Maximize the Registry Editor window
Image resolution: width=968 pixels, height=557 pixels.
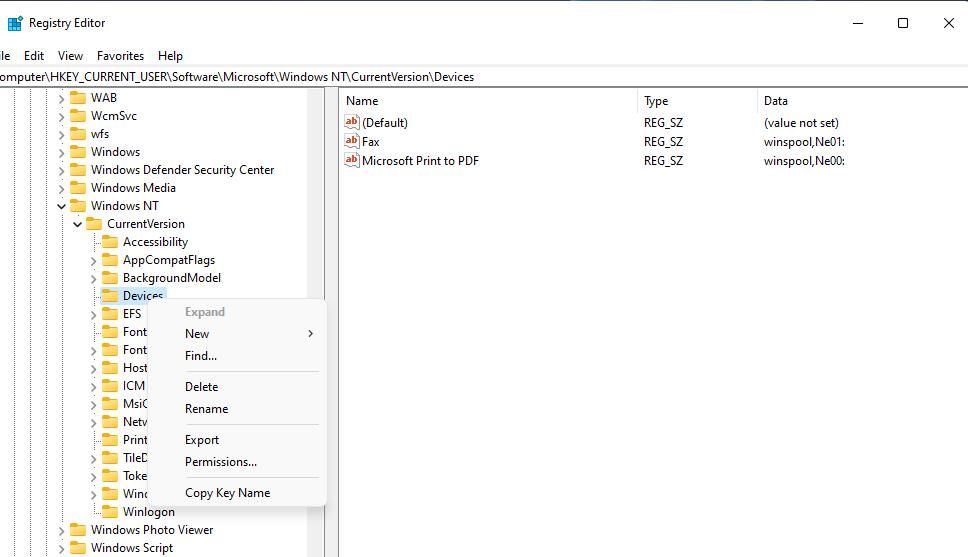click(x=903, y=23)
